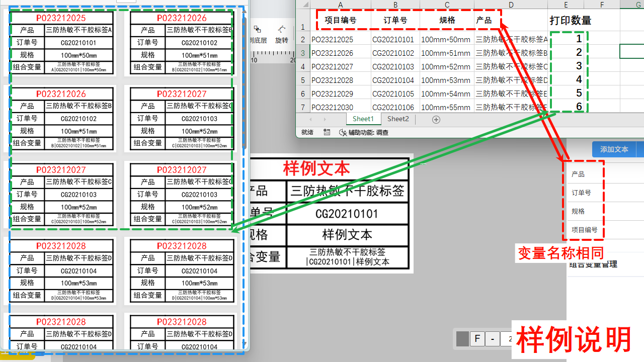This screenshot has height=362, width=644.
Task: Select Excel column header D
Action: point(511,5)
